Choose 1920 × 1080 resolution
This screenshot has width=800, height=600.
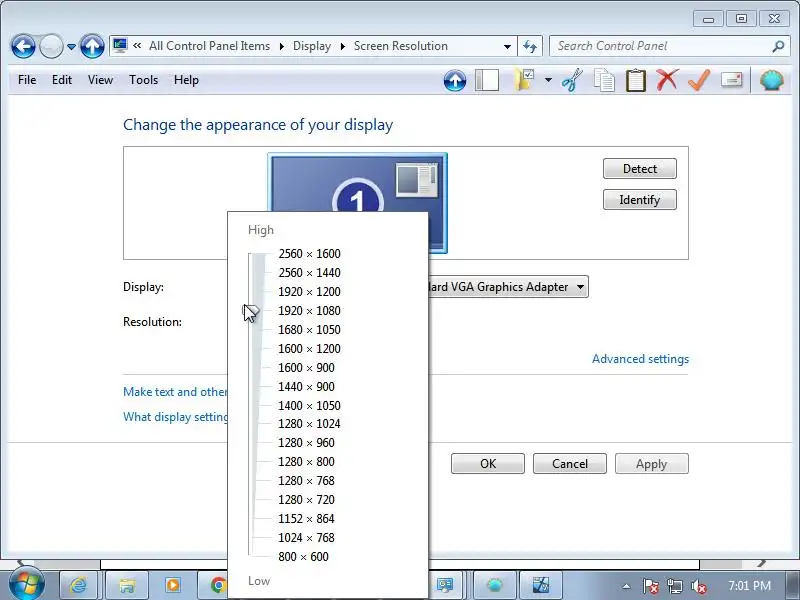pyautogui.click(x=309, y=310)
